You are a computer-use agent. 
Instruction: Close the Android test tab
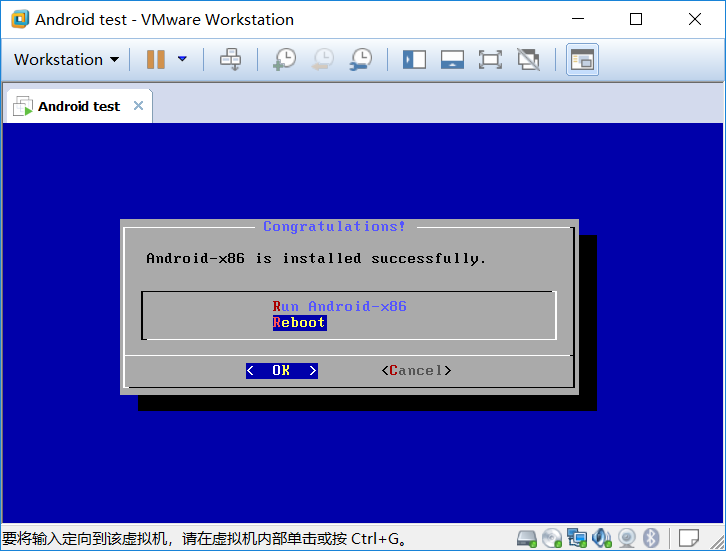point(138,106)
